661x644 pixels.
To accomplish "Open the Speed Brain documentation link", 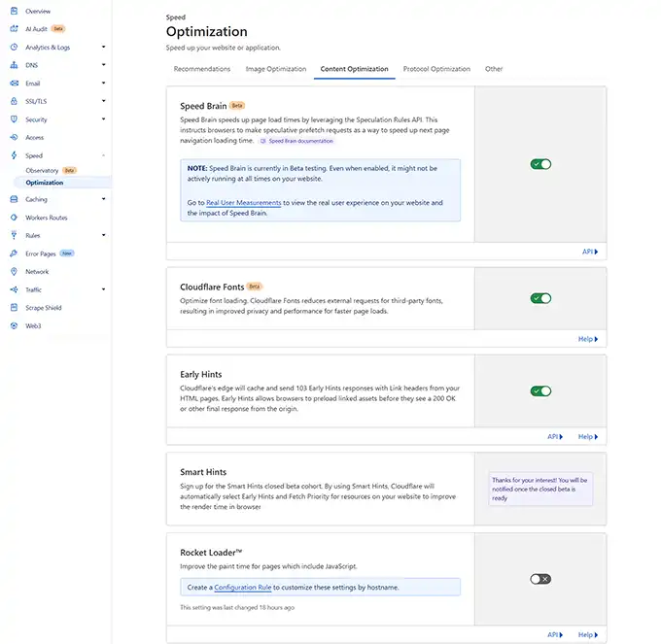I will tap(301, 141).
